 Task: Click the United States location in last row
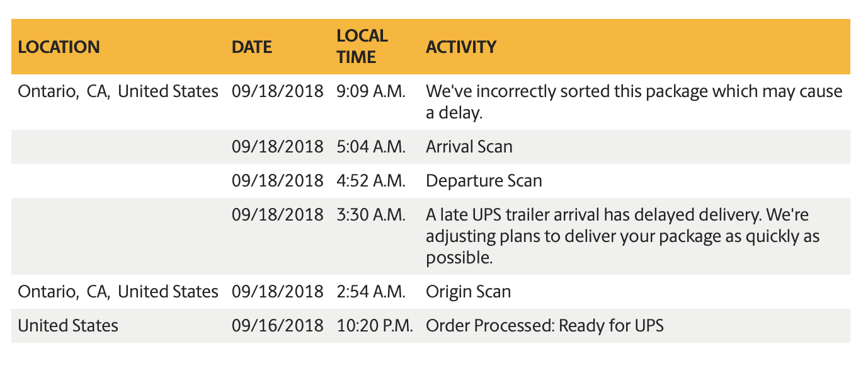pos(68,326)
